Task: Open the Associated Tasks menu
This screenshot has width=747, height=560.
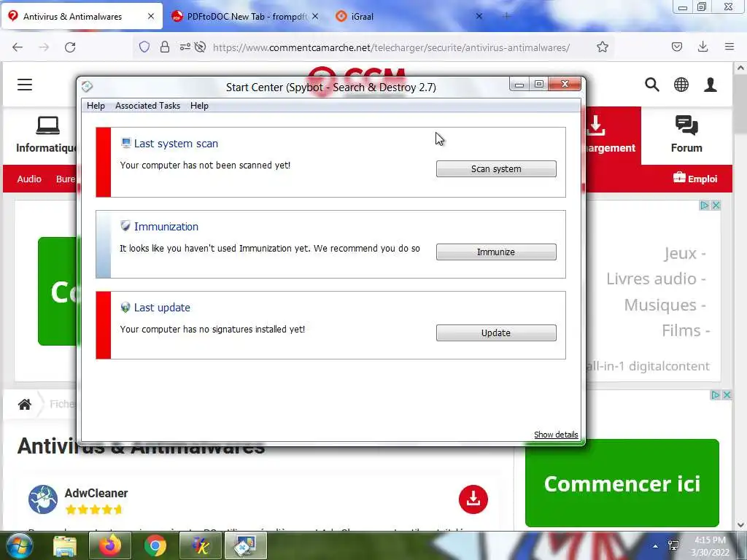Action: 147,106
